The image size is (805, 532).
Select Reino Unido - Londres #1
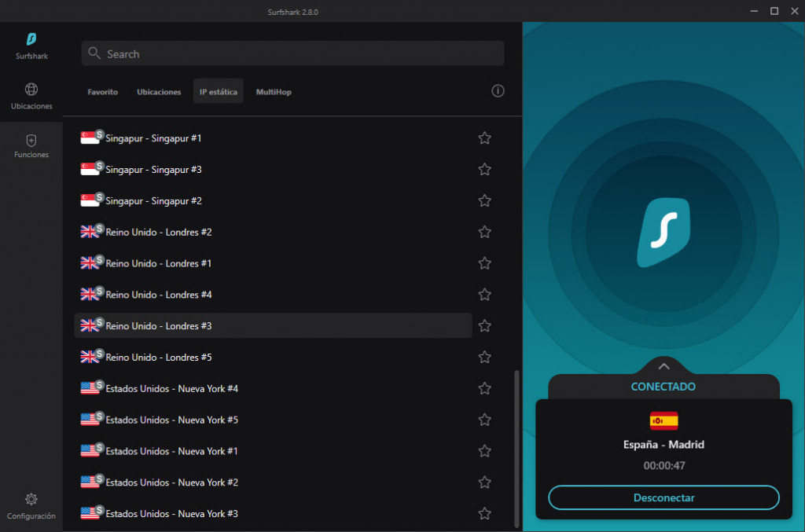click(273, 263)
